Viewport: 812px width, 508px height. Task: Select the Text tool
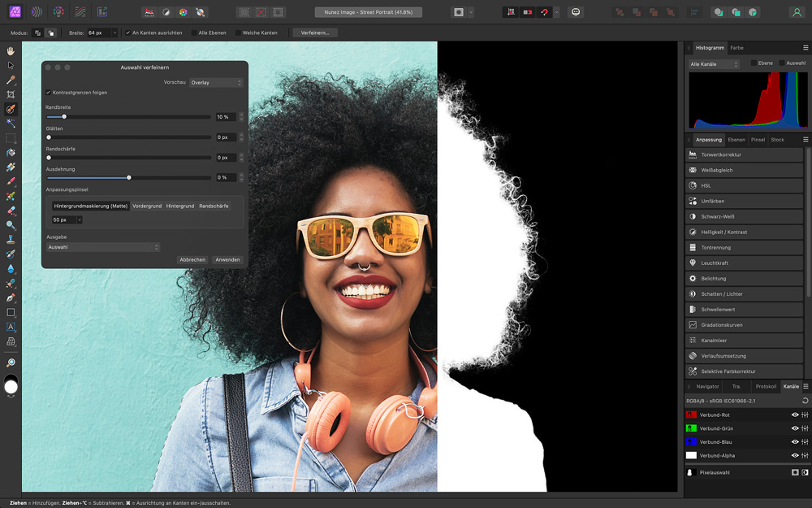(11, 327)
